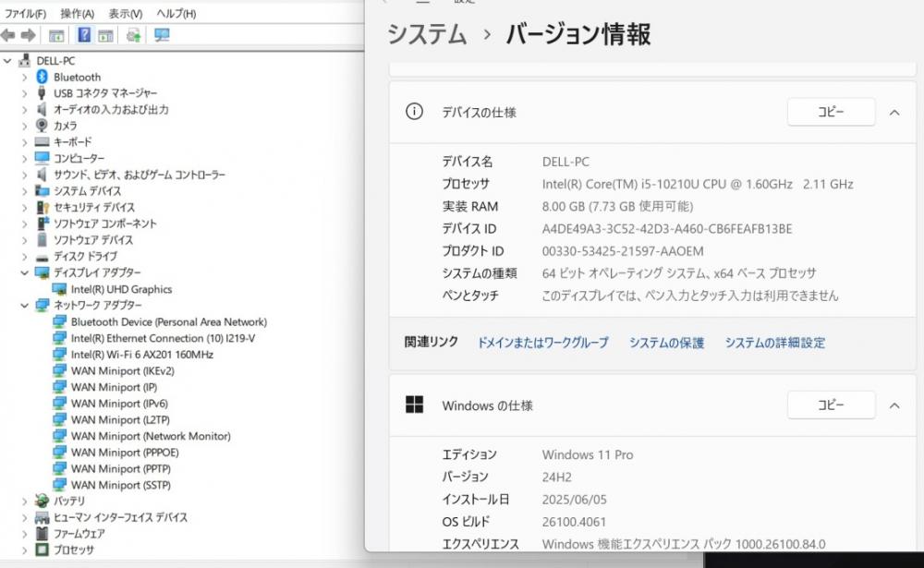Click the speaker icon for サウンド、ビデオ、およびゲーム コントローラー
This screenshot has height=568, width=924.
42,175
